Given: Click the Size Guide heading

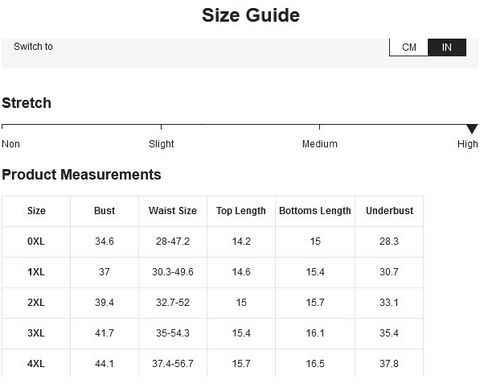Looking at the screenshot, I should pyautogui.click(x=251, y=16).
